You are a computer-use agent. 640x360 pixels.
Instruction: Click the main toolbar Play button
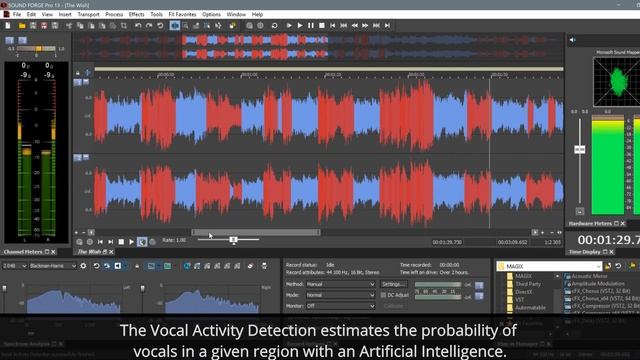(x=300, y=25)
